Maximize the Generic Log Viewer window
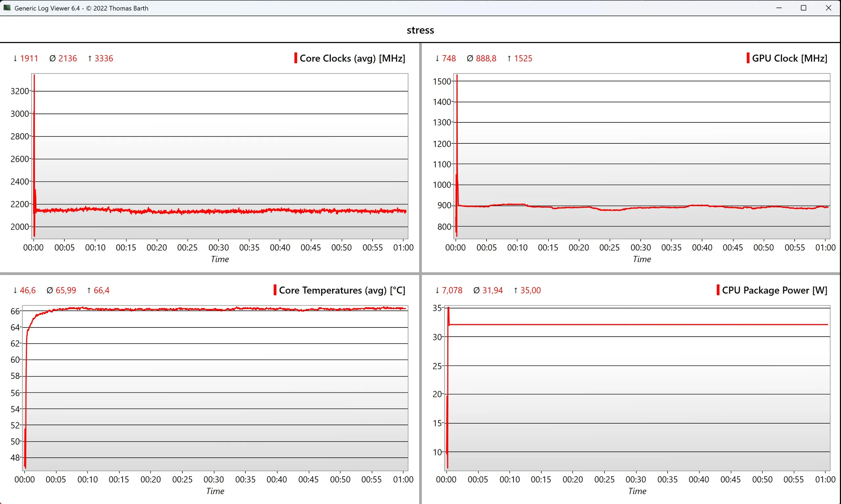 click(x=803, y=8)
